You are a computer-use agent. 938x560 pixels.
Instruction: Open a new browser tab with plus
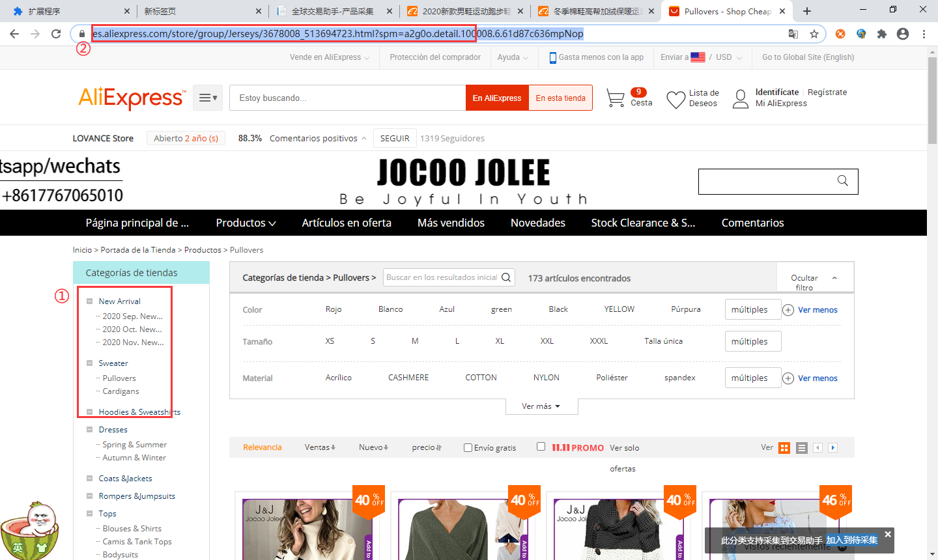pyautogui.click(x=807, y=11)
